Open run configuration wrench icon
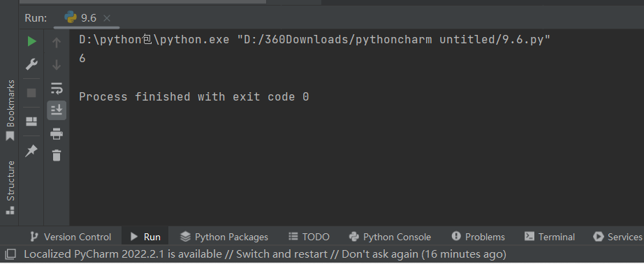 31,64
